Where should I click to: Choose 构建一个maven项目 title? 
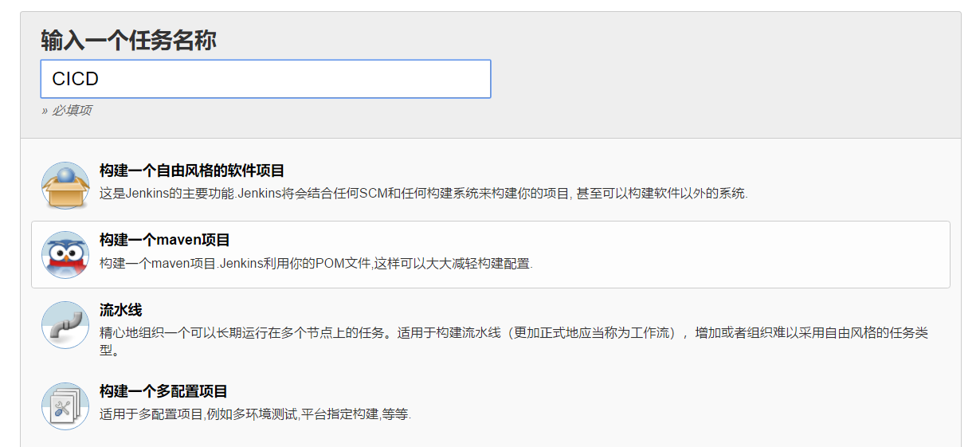pyautogui.click(x=165, y=240)
